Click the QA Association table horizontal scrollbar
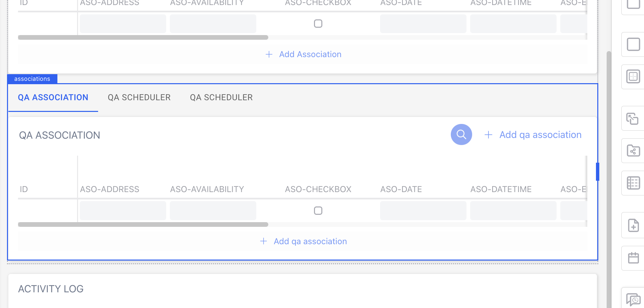Viewport: 644px width, 308px height. 143,225
